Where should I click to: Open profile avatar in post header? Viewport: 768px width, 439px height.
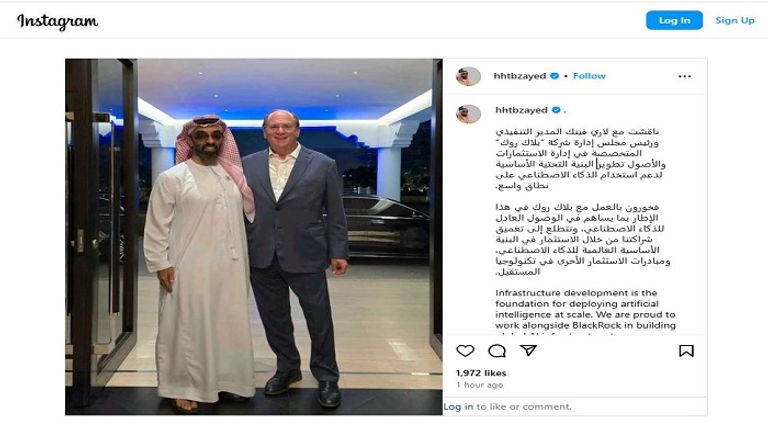[468, 76]
